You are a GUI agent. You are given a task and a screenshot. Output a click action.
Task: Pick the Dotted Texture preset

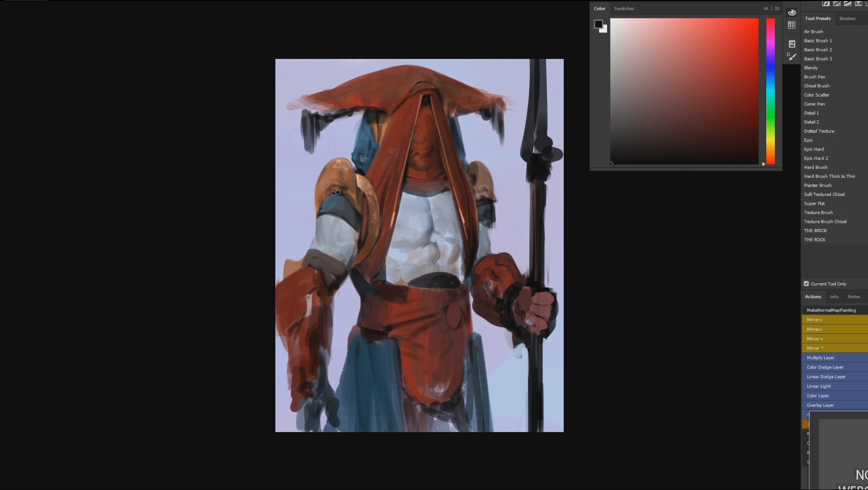click(835, 131)
